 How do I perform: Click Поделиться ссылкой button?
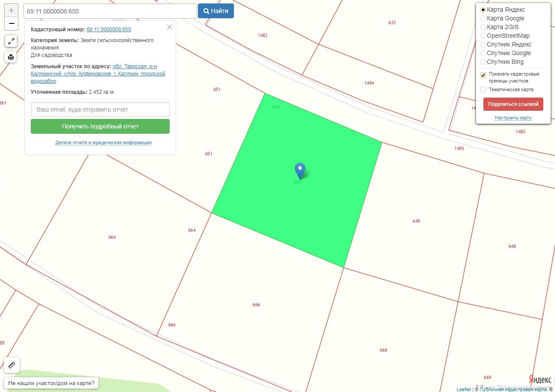point(513,104)
